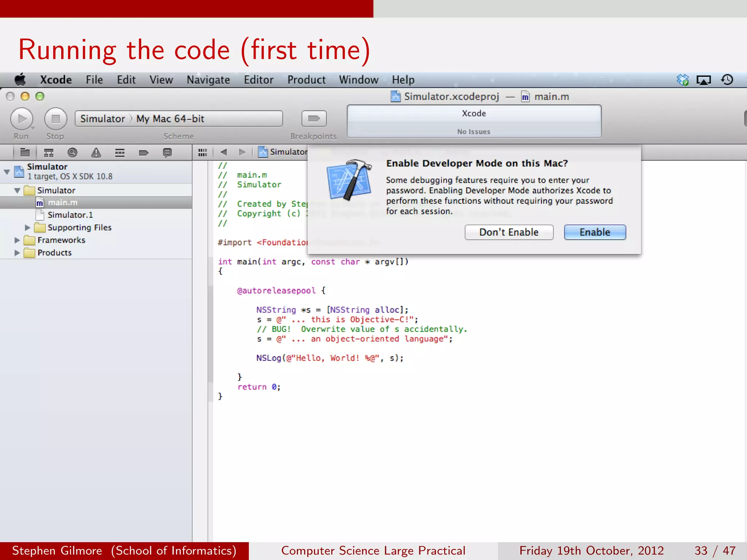Click the Xcode activity status display

tap(474, 121)
